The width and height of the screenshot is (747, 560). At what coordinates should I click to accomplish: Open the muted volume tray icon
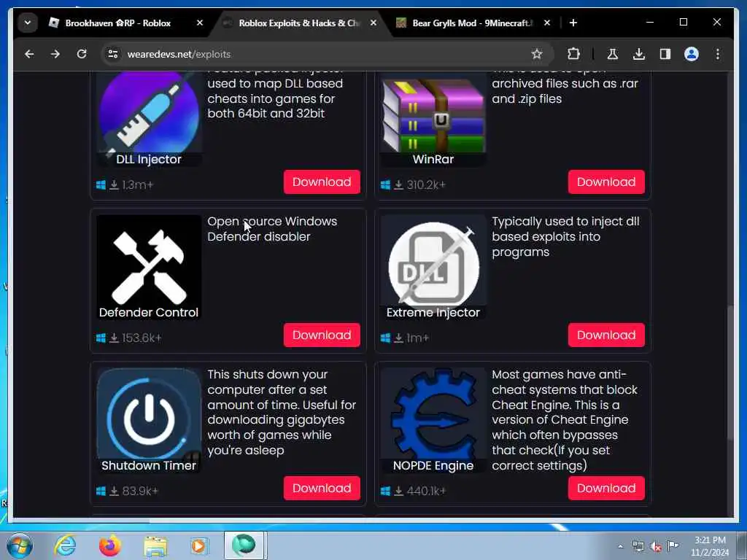[x=656, y=546]
